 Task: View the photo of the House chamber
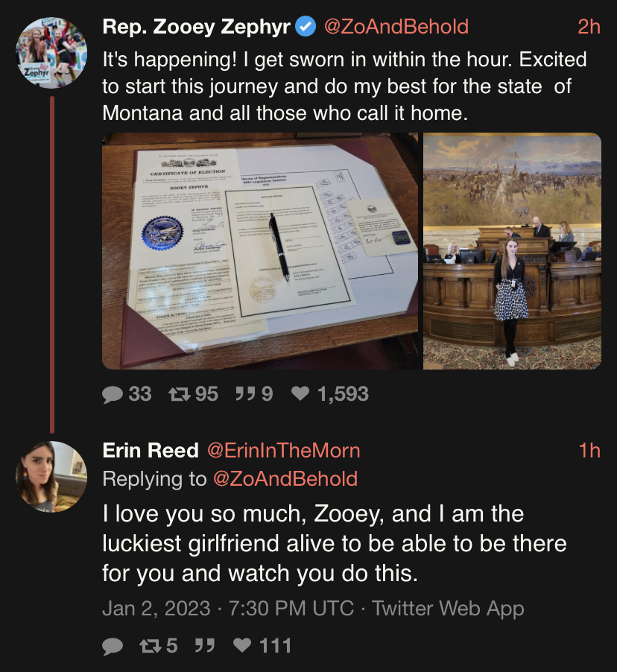[x=512, y=251]
